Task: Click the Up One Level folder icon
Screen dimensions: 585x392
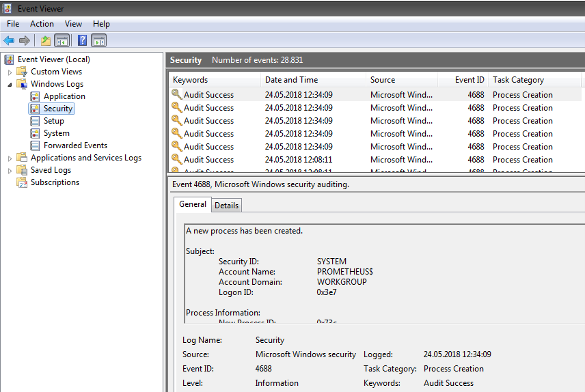Action: click(x=46, y=40)
